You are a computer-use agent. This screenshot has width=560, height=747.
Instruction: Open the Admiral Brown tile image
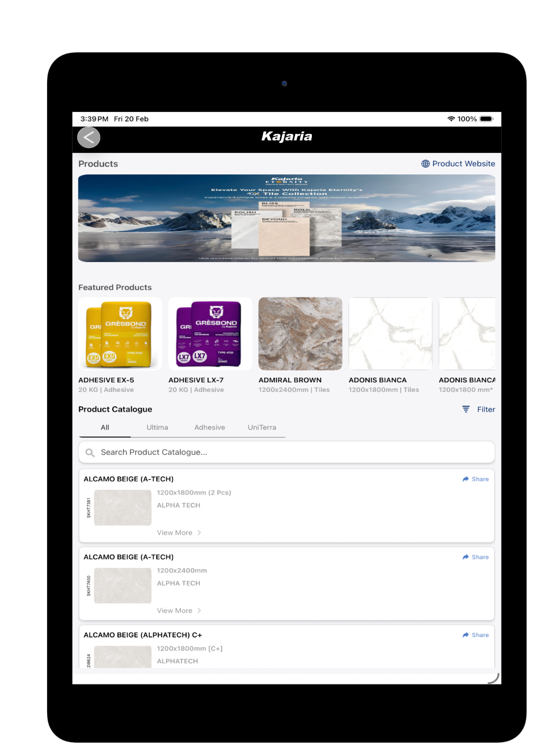[300, 334]
